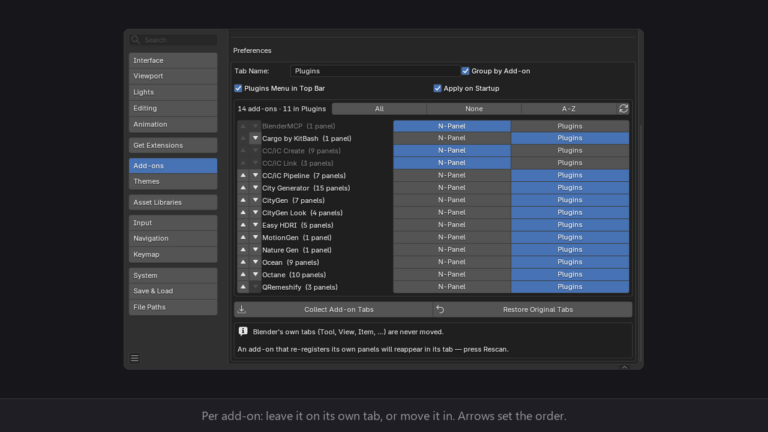Select the Add-ons section

[x=173, y=166]
